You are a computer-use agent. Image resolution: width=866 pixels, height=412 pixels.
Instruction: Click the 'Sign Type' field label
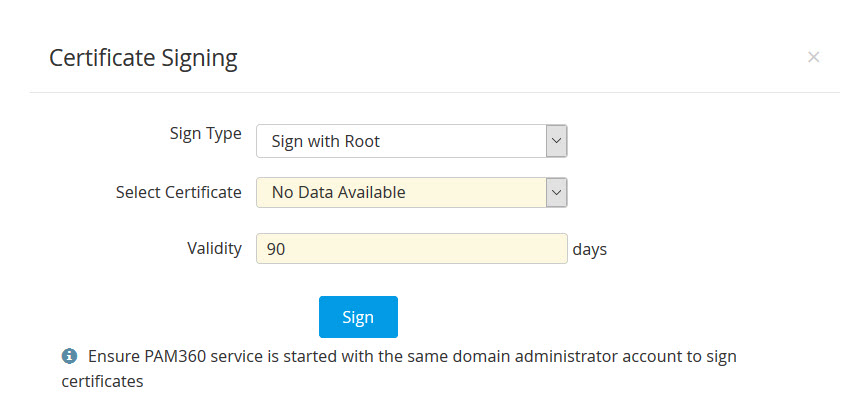pyautogui.click(x=206, y=134)
